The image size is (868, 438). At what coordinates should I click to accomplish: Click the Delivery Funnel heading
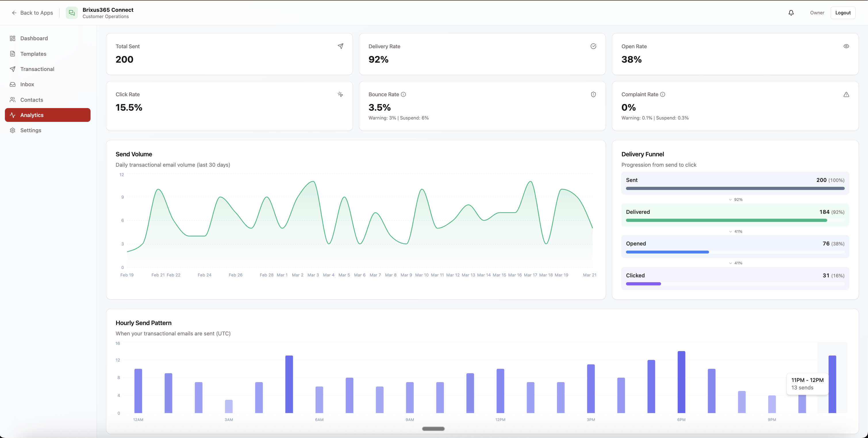click(643, 154)
